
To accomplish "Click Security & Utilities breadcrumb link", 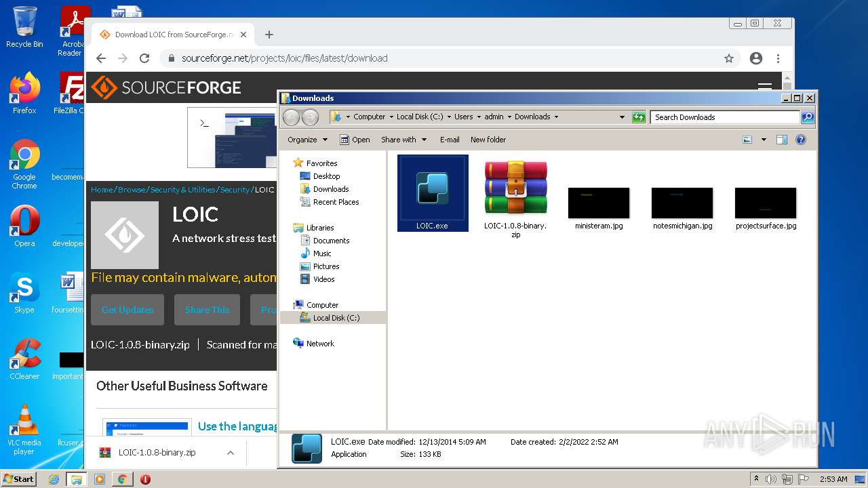I will (182, 190).
